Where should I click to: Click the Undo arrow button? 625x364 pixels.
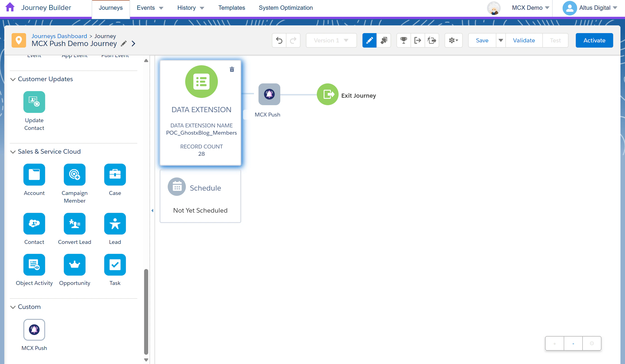(x=279, y=40)
